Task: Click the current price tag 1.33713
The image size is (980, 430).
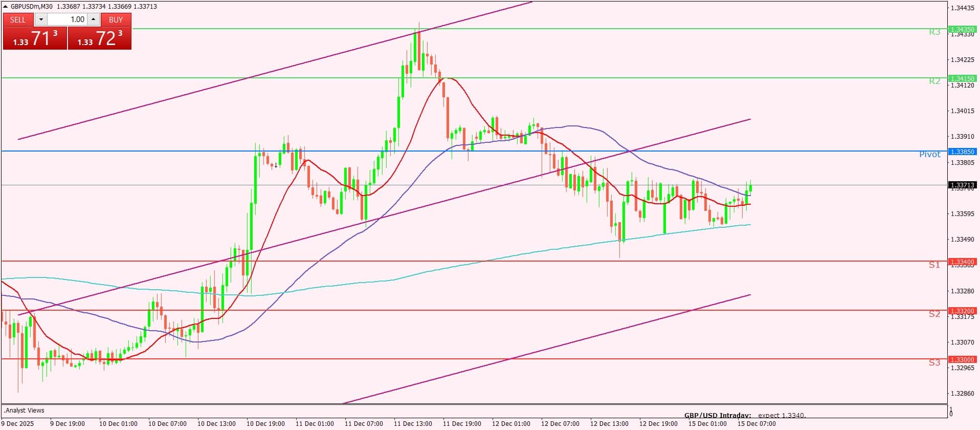Action: 962,185
